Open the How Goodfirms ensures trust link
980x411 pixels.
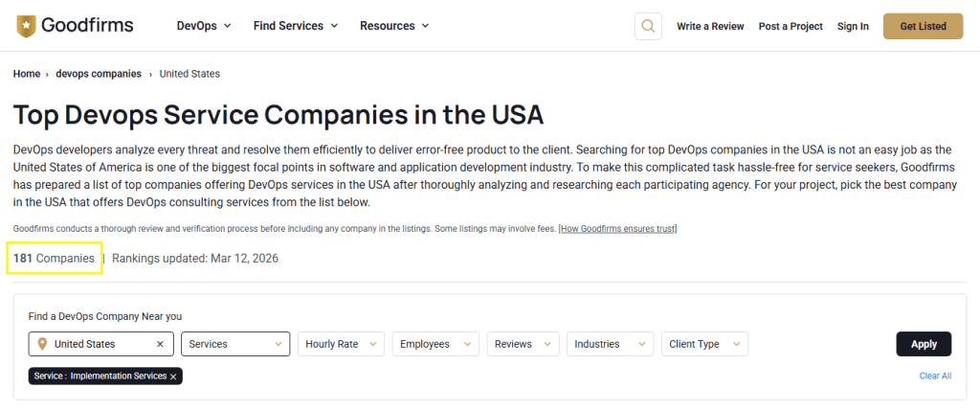pos(617,228)
